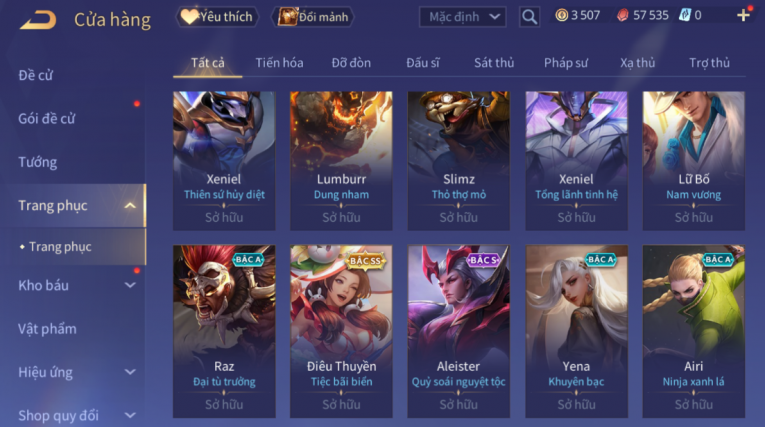This screenshot has height=427, width=765.
Task: Tap the golden back arrow icon
Action: click(x=38, y=20)
